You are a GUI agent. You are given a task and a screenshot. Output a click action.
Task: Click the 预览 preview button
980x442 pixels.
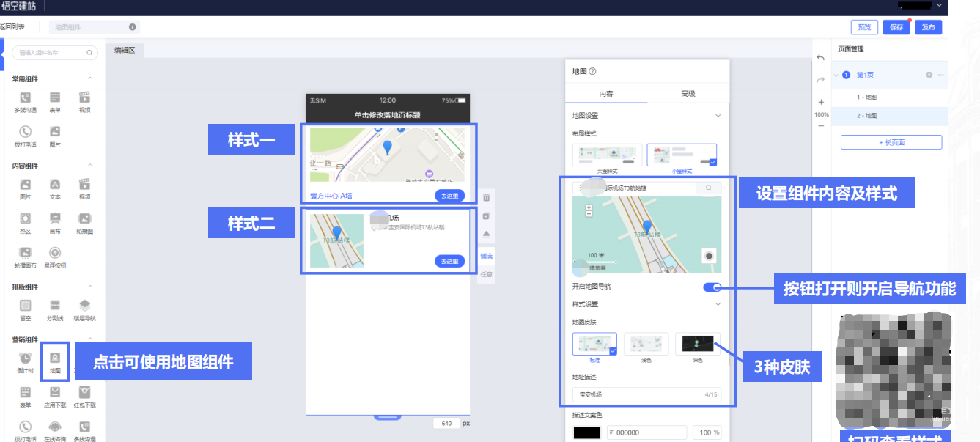[864, 27]
